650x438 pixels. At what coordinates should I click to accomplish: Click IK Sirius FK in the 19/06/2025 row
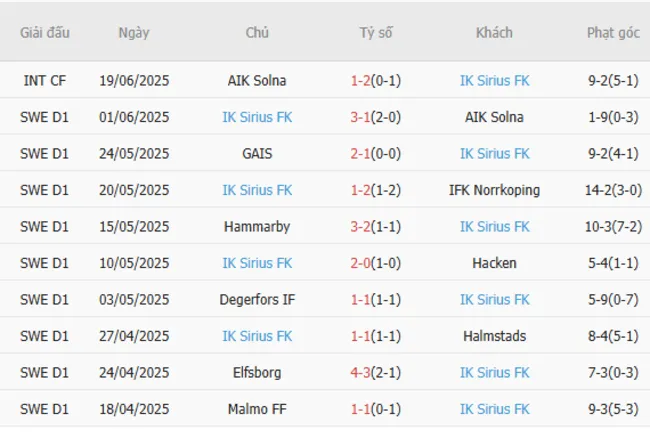[495, 81]
